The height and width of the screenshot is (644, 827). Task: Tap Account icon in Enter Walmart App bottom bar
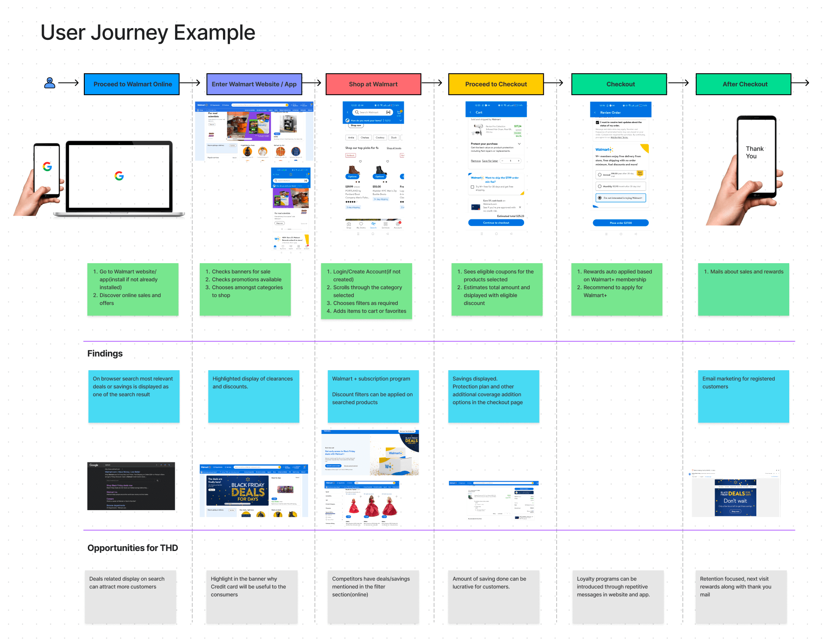[x=306, y=247]
